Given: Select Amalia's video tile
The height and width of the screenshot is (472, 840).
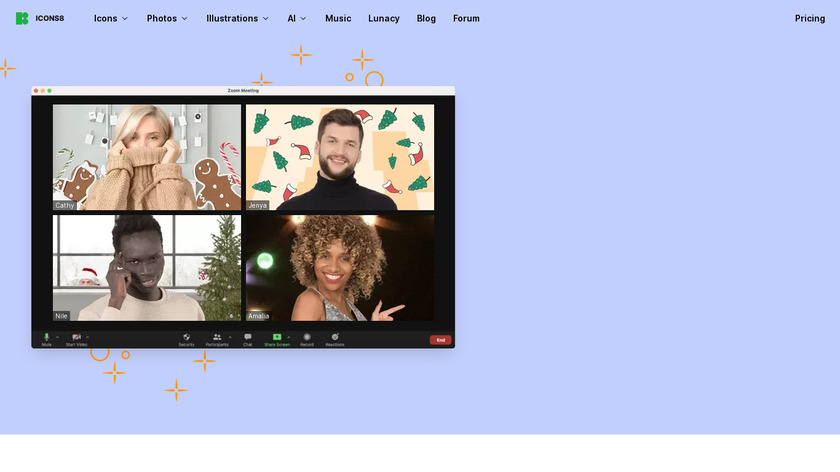Looking at the screenshot, I should pyautogui.click(x=340, y=268).
